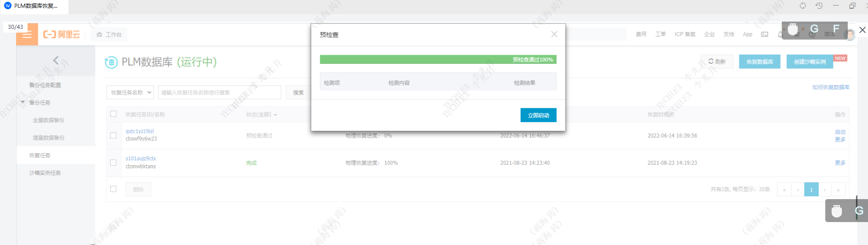868x245 pixels.
Task: Expand the 状态(全部) status filter
Action: 261,115
